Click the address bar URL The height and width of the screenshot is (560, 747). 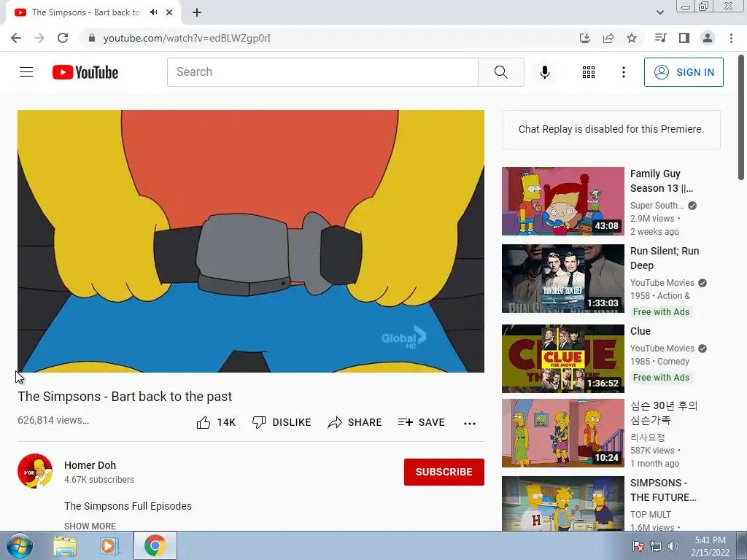(187, 38)
